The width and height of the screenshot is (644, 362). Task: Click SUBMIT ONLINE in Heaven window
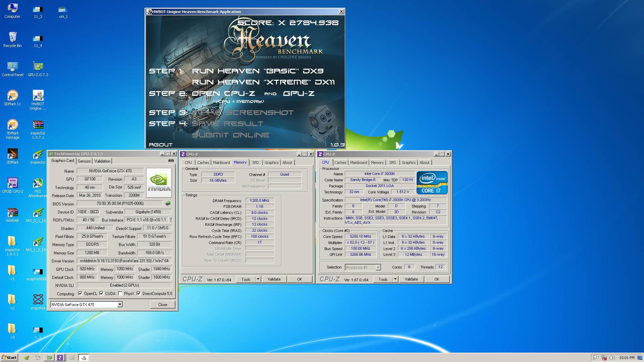[230, 135]
